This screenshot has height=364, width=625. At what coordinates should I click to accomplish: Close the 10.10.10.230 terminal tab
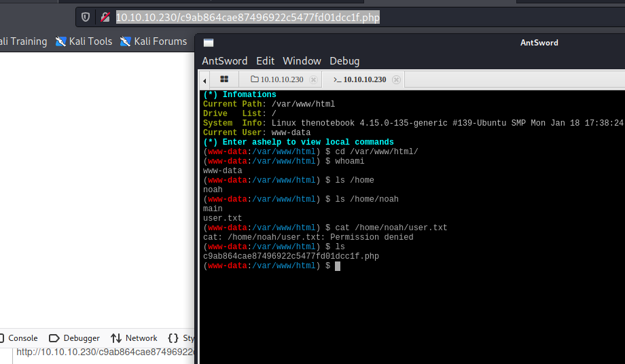point(396,79)
